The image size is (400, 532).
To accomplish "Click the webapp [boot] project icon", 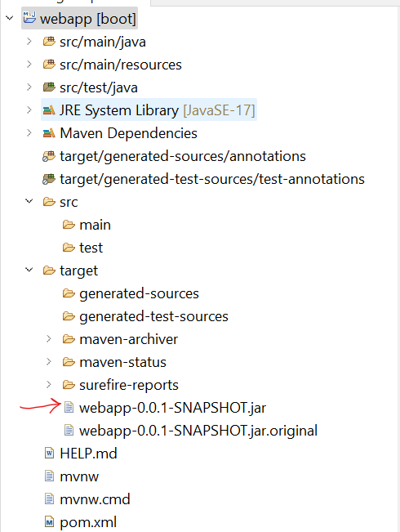I will 29,17.
